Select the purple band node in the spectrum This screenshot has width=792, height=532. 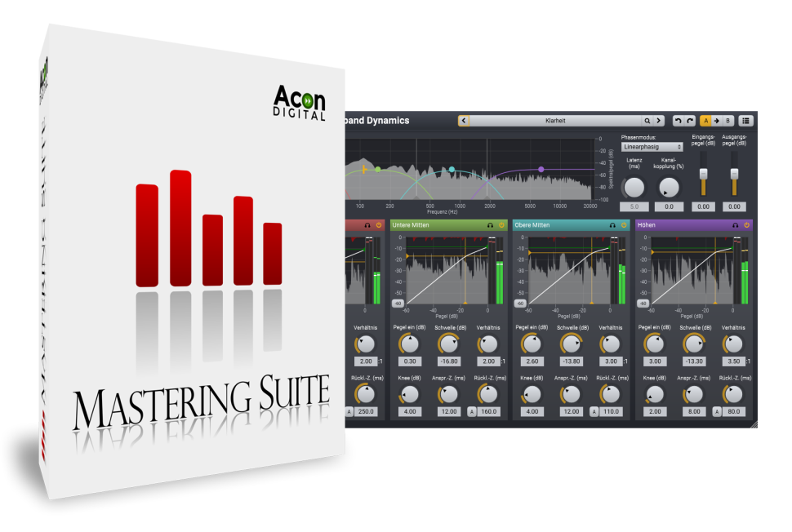[541, 170]
